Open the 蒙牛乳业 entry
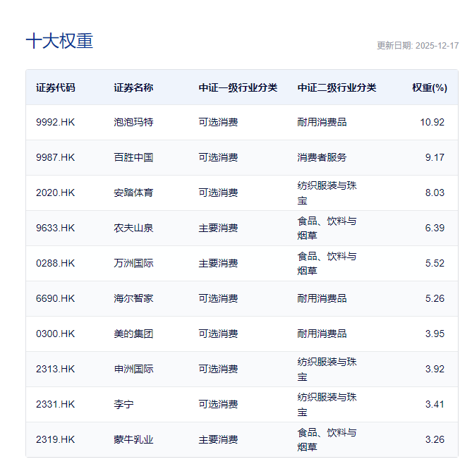Screen dimensions: 472x476 [133, 439]
